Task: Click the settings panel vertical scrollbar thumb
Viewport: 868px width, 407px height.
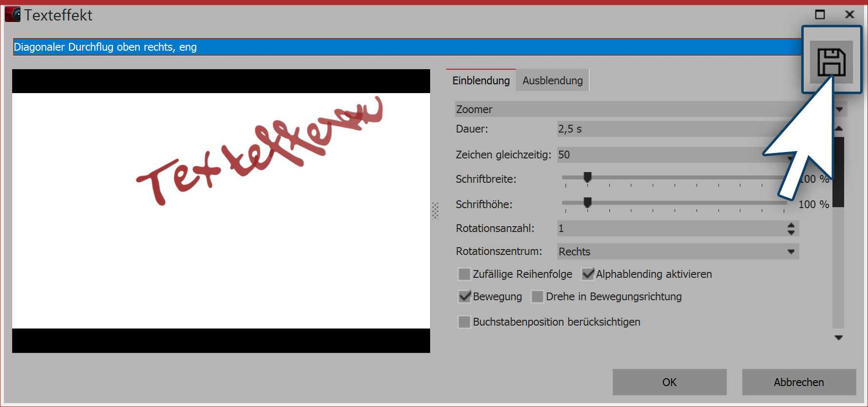Action: click(838, 172)
